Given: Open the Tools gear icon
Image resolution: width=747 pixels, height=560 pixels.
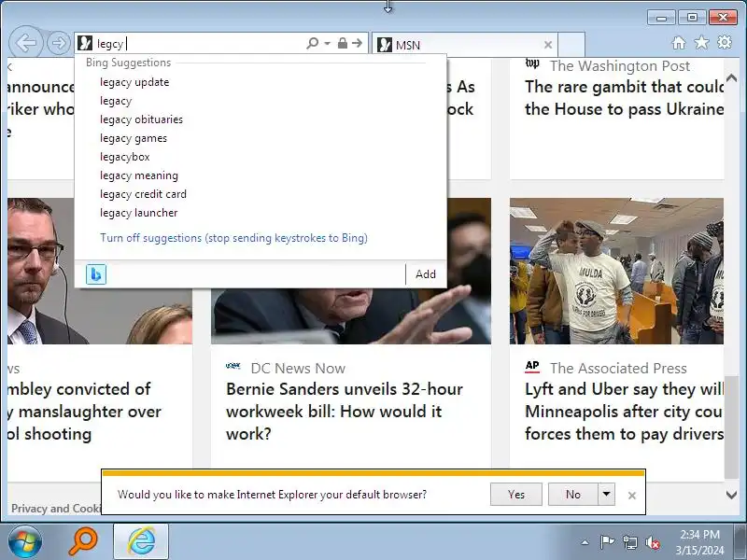Looking at the screenshot, I should pos(725,42).
